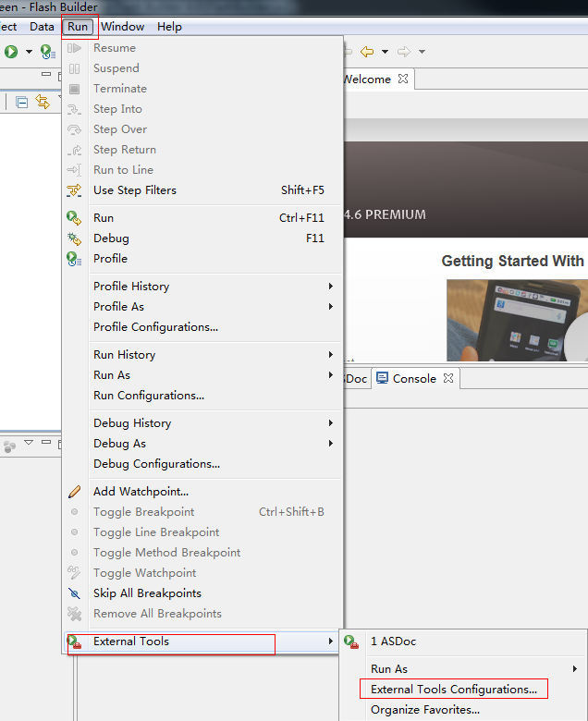Image resolution: width=588 pixels, height=721 pixels.
Task: Toggle Skip All Breakpoints
Action: 202,593
